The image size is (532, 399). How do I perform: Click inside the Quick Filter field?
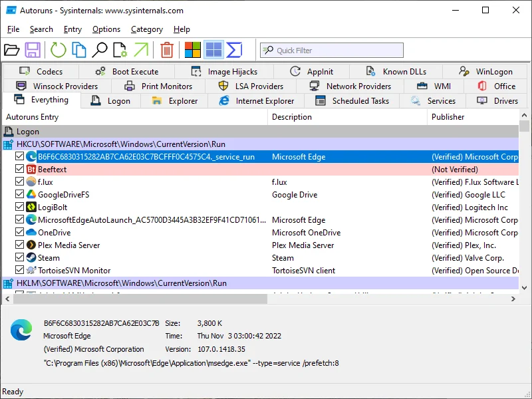(332, 50)
